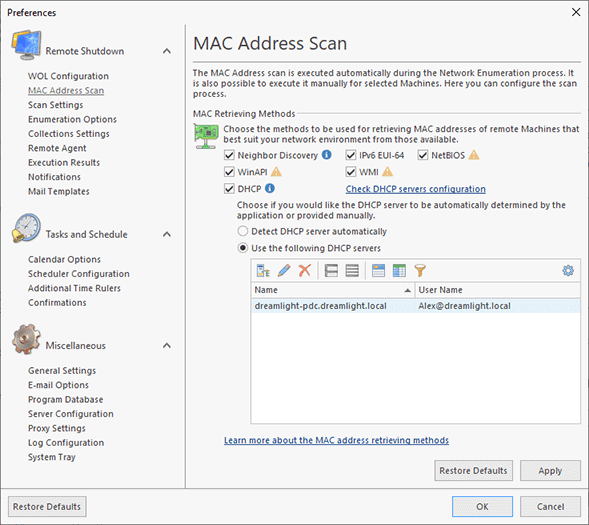Open Mail Templates page
The image size is (589, 525).
59,191
